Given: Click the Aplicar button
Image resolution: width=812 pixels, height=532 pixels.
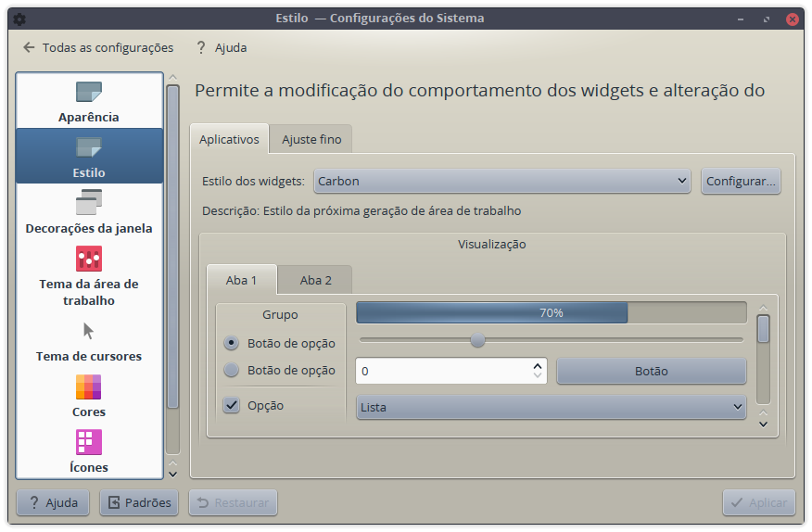Looking at the screenshot, I should pos(759,502).
